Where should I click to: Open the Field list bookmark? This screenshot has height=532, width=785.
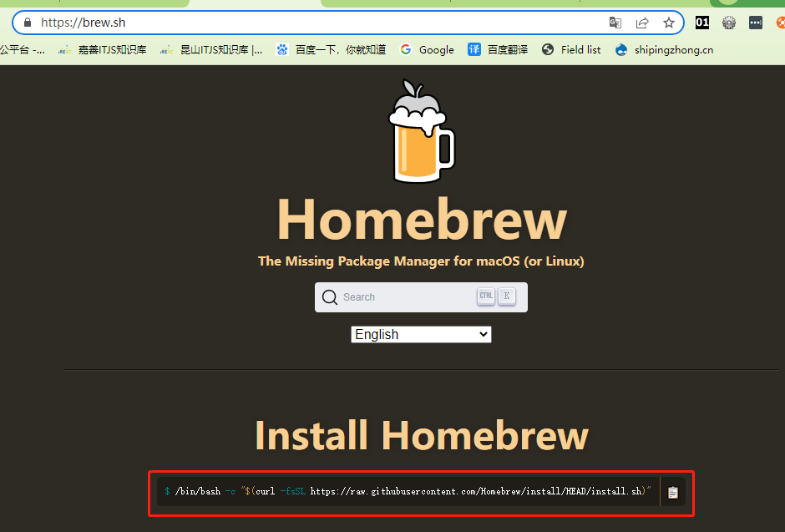[571, 49]
